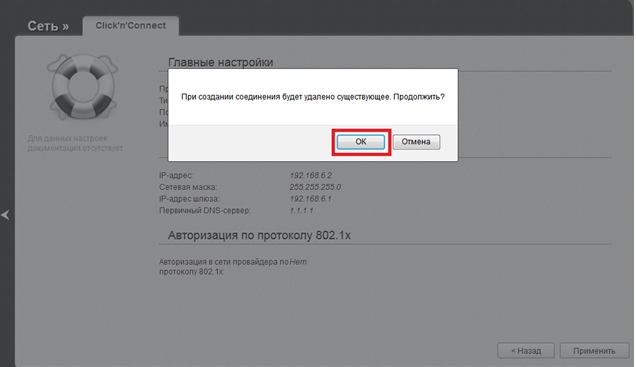Click the IP address value 192.168.6.2
The width and height of the screenshot is (636, 367).
point(311,175)
